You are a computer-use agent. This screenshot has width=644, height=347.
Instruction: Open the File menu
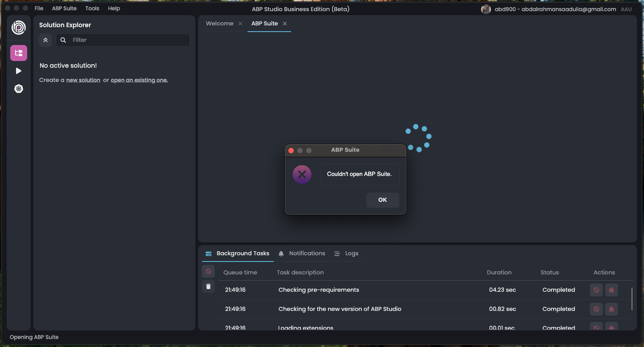click(39, 8)
